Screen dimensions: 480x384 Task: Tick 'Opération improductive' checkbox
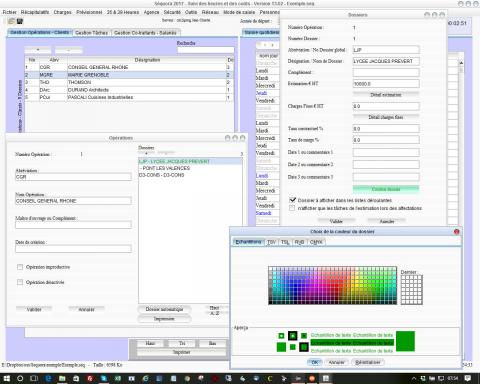coord(20,267)
